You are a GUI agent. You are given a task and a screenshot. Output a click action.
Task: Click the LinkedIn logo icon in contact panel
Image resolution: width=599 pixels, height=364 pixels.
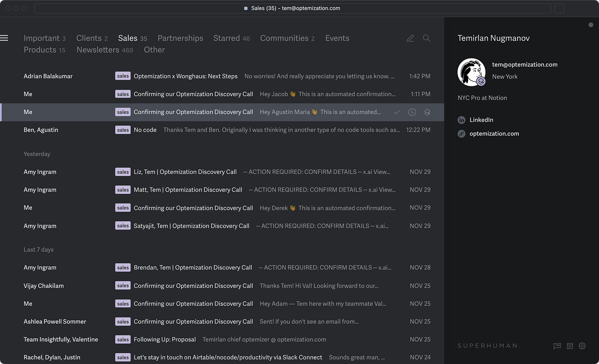[x=462, y=120]
